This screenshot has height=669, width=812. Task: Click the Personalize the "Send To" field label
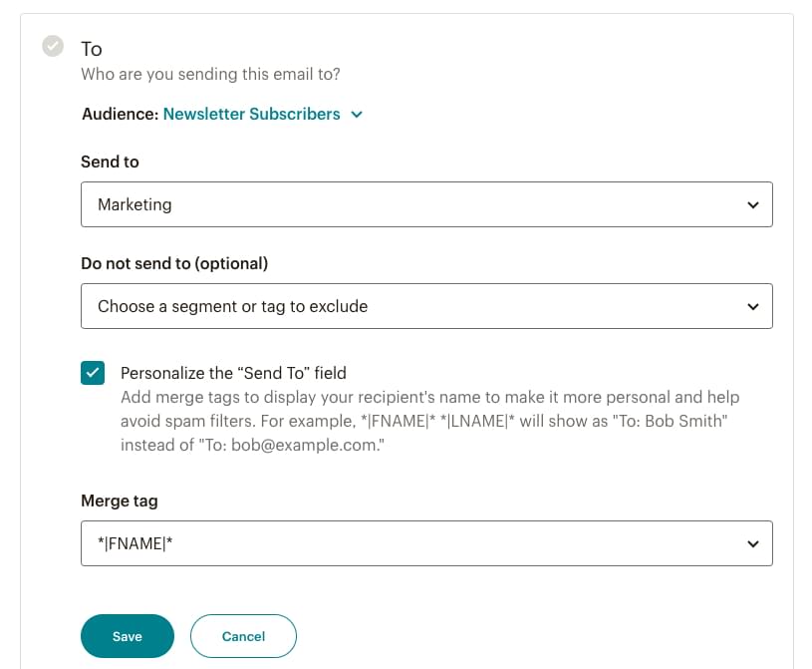(233, 373)
